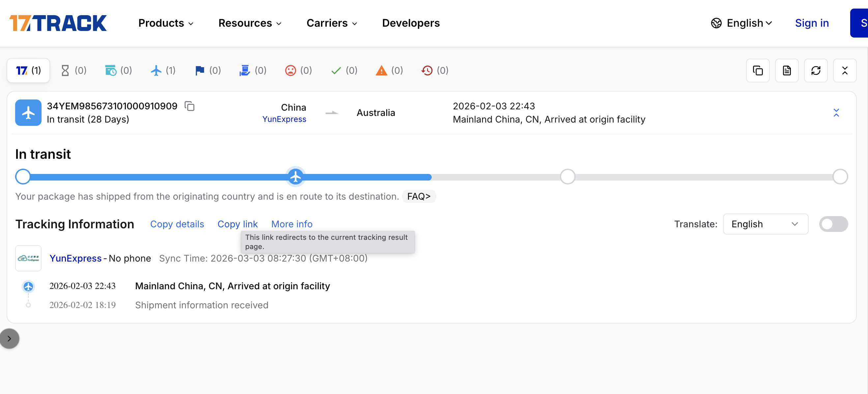Open the Translate language English dropdown
The image size is (868, 394).
765,224
